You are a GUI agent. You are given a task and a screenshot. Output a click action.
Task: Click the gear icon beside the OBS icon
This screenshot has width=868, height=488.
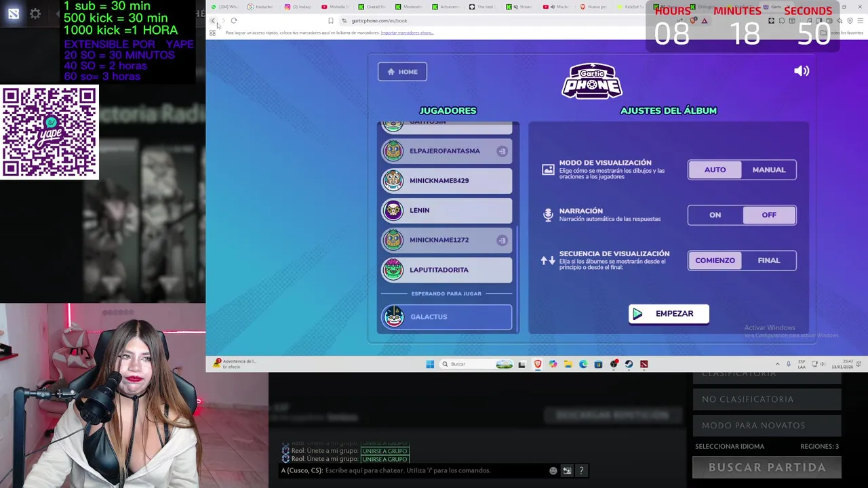click(35, 14)
